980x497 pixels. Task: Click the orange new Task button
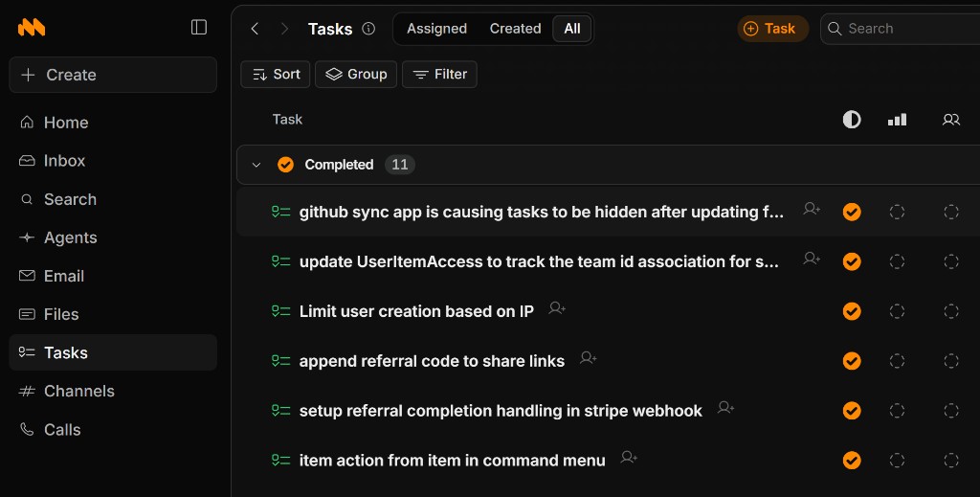(x=773, y=29)
